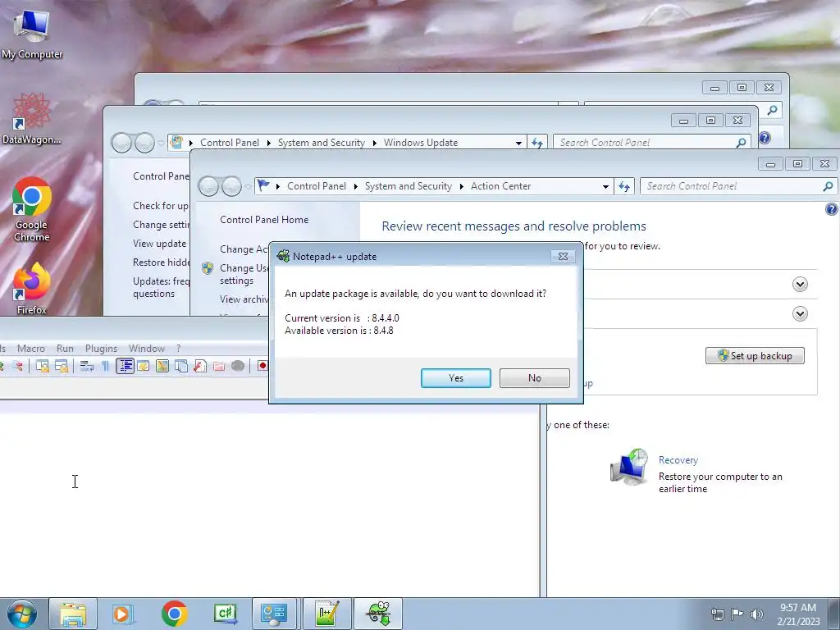Decline the update by clicking No
Image resolution: width=840 pixels, height=630 pixels.
click(x=534, y=377)
